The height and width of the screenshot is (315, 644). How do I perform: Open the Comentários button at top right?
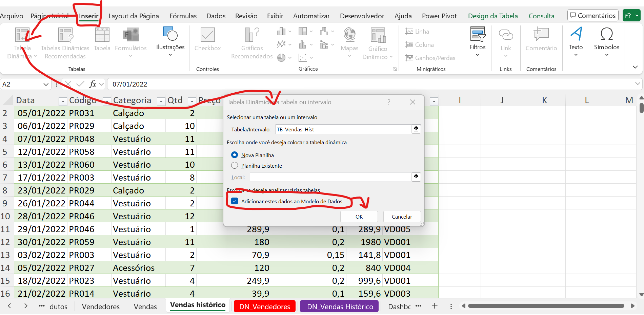click(x=592, y=16)
